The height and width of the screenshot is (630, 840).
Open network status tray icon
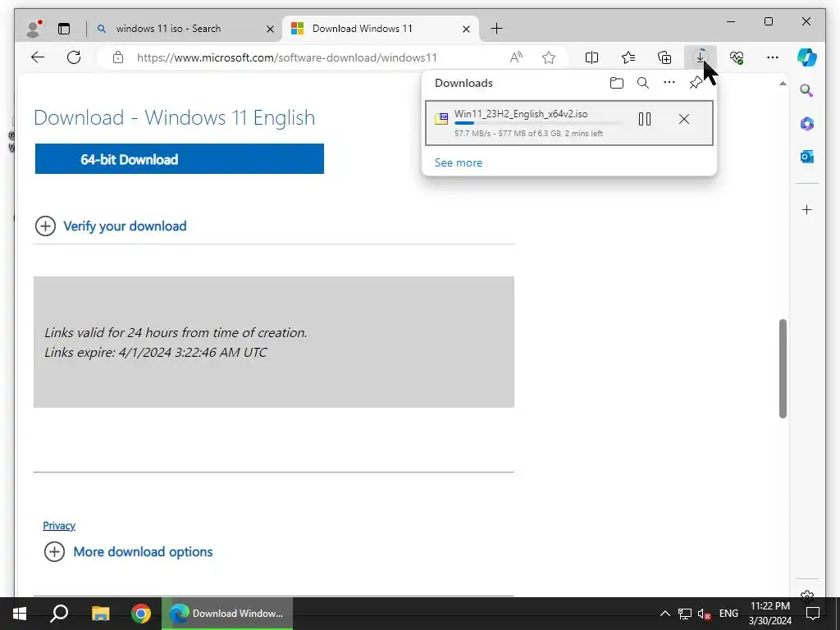685,614
